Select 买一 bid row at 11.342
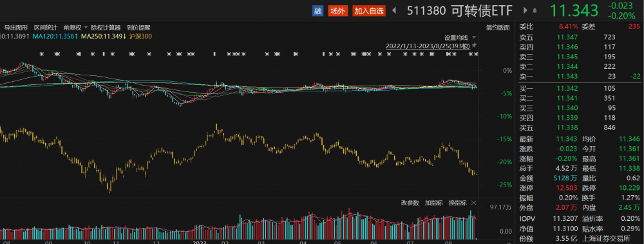This screenshot has width=644, height=244. tap(580, 88)
